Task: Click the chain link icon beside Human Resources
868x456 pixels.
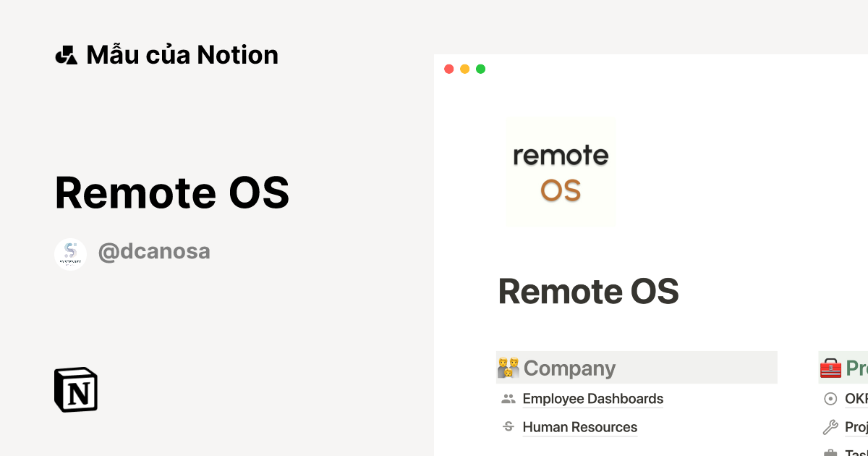Action: pos(508,426)
